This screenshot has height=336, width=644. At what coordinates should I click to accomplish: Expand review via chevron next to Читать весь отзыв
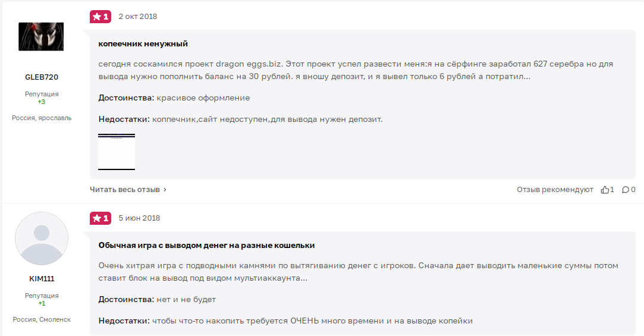(x=165, y=190)
